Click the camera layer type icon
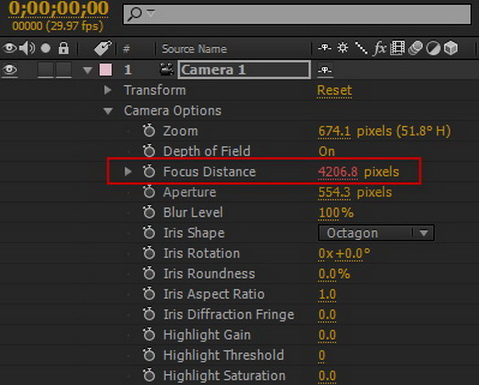Screen dimensions: 479x385 [167, 69]
